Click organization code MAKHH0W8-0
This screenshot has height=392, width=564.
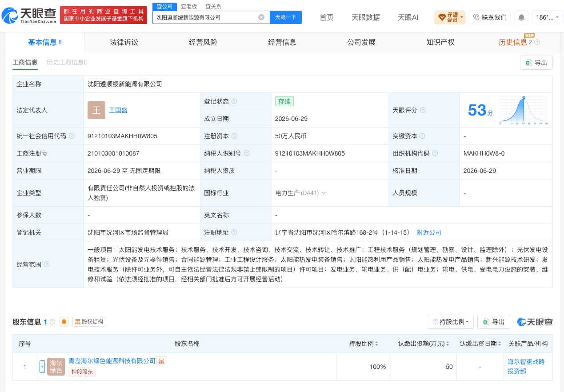(484, 153)
